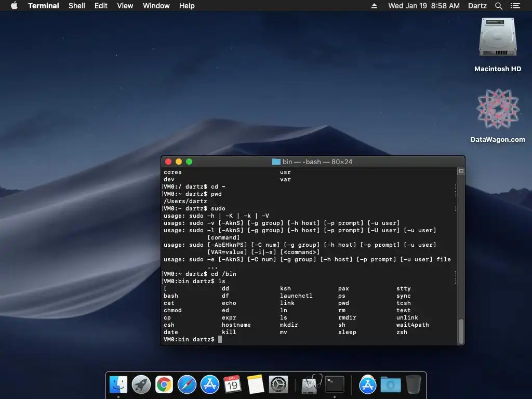The height and width of the screenshot is (399, 532).
Task: Open Disk Utility from the Dock
Action: tap(312, 384)
